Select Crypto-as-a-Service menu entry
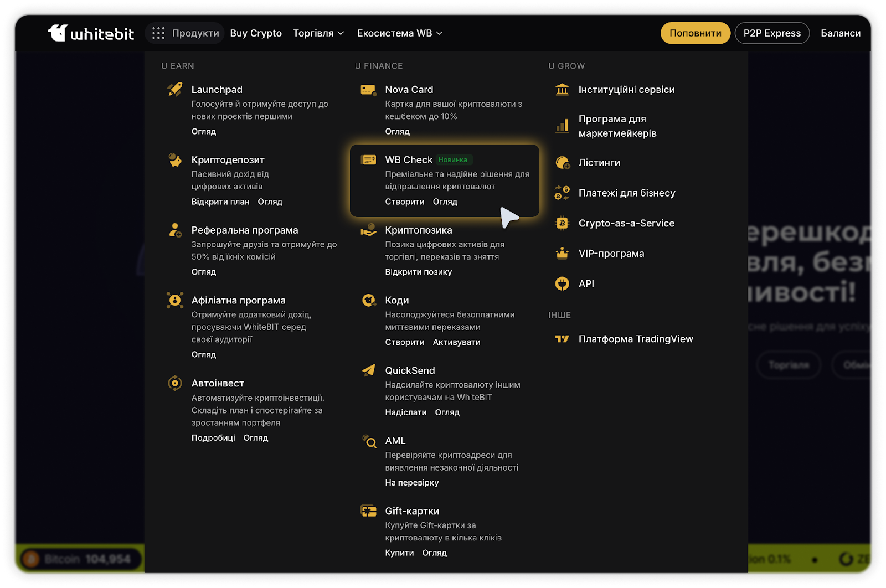The width and height of the screenshot is (886, 588). click(x=626, y=223)
